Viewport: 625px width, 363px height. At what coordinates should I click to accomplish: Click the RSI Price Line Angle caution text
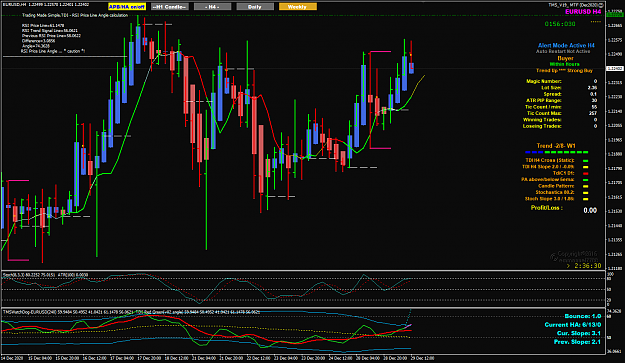coord(53,51)
